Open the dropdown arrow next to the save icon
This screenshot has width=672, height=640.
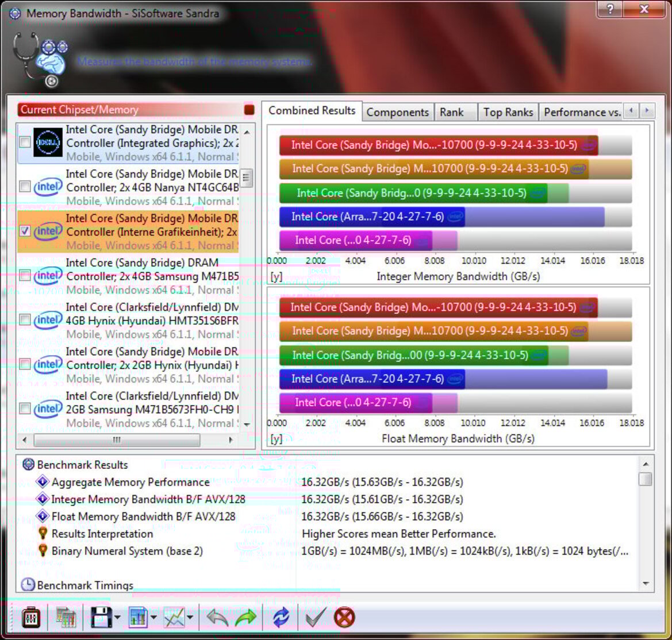(117, 618)
